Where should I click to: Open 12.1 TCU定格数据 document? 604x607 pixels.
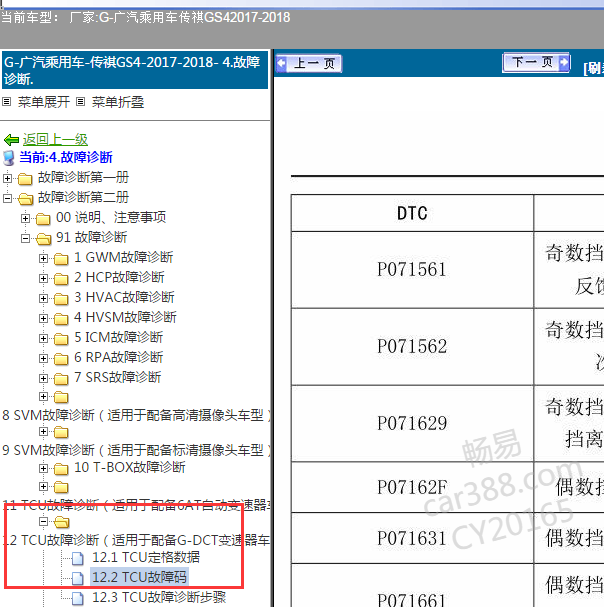146,557
